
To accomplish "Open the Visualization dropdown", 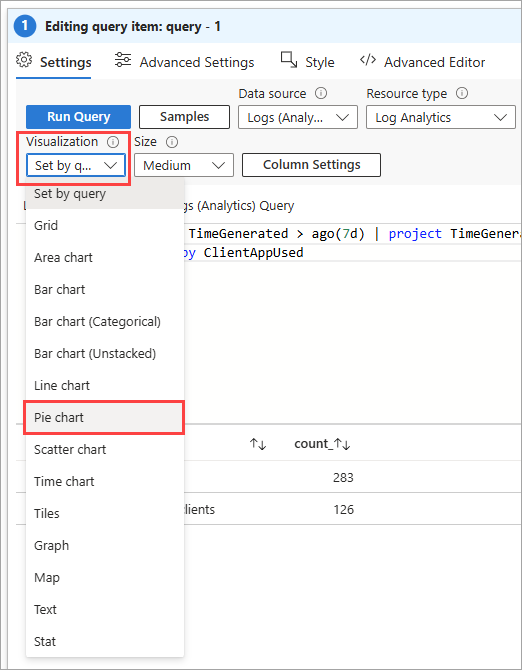I will 76,165.
